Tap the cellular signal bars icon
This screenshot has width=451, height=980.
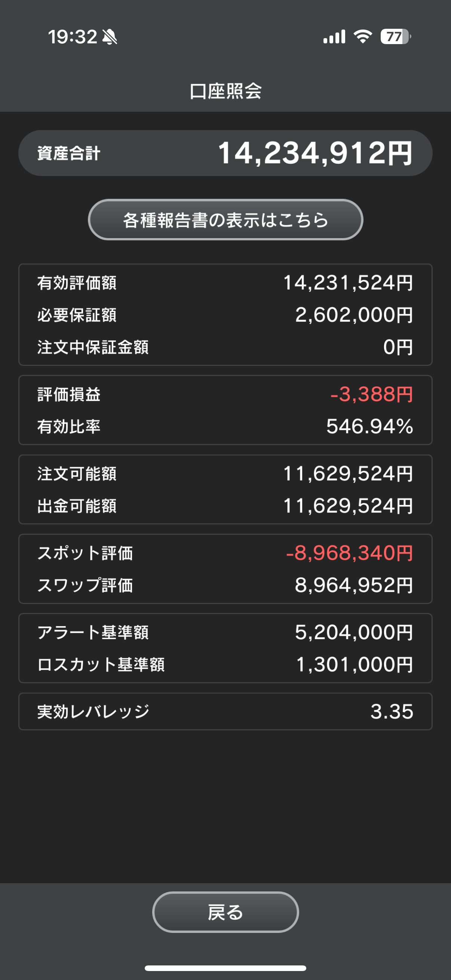coord(334,37)
